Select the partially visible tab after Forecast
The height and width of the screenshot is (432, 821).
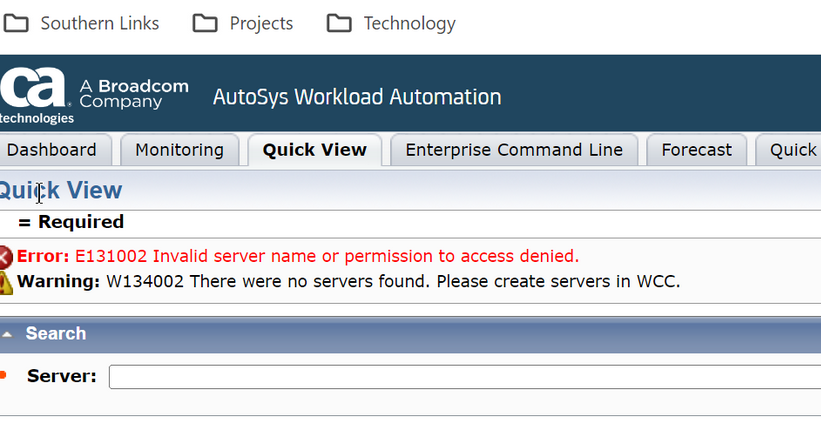pyautogui.click(x=790, y=150)
